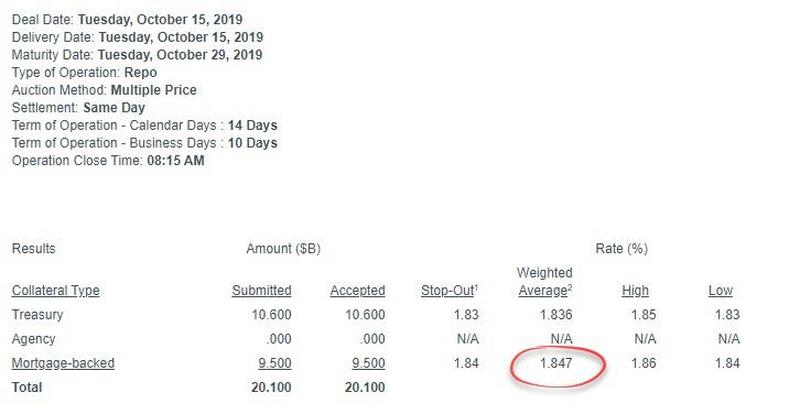The height and width of the screenshot is (414, 800).
Task: Select the Auction Method Multiple Price text
Action: [x=154, y=90]
